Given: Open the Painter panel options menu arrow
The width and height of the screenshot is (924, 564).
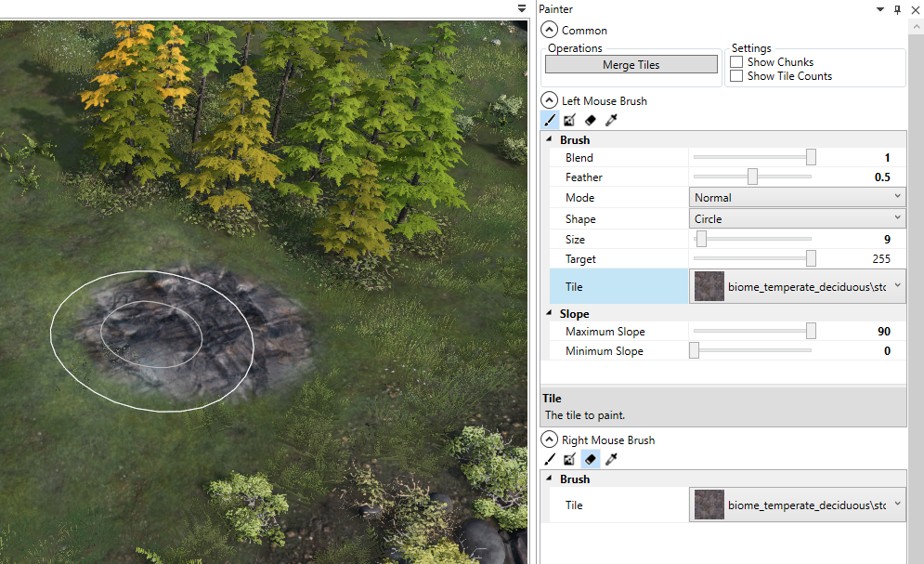Looking at the screenshot, I should [879, 9].
